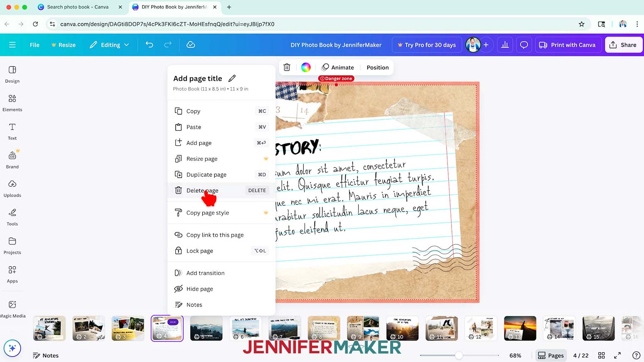Open Canva Assistant sparkle button
Screen dimensions: 644x362
(12, 348)
